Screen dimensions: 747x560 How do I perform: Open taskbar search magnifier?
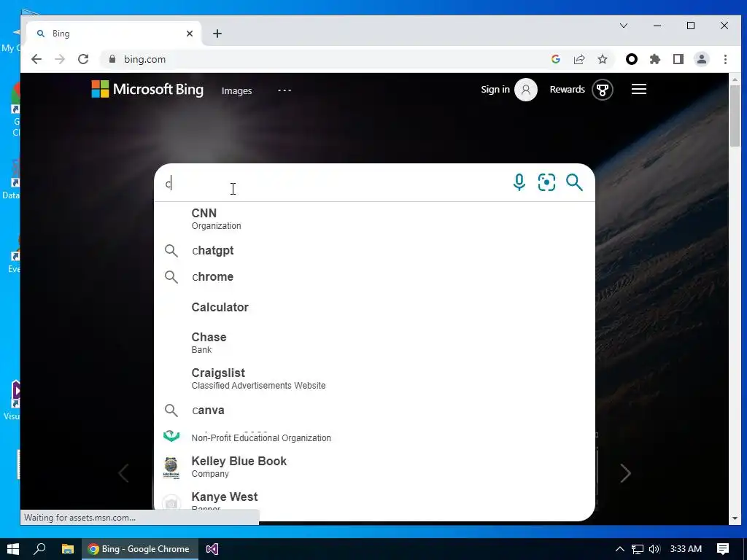coord(39,549)
